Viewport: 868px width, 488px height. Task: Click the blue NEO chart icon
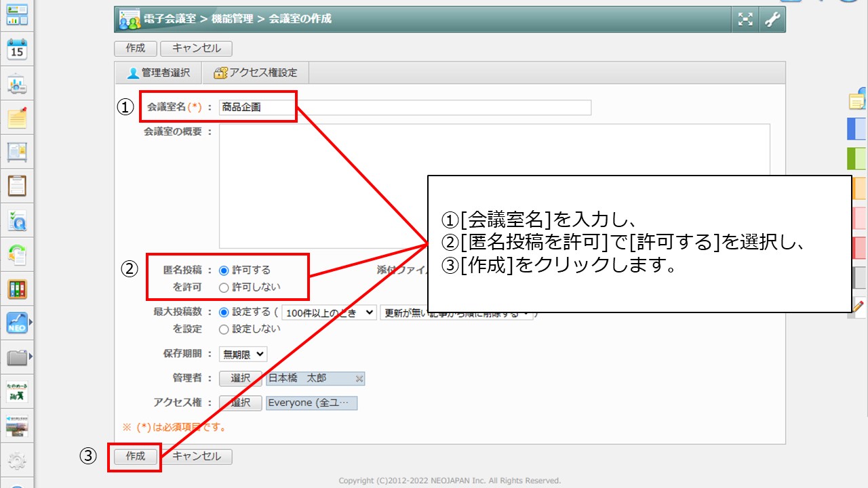pyautogui.click(x=17, y=323)
